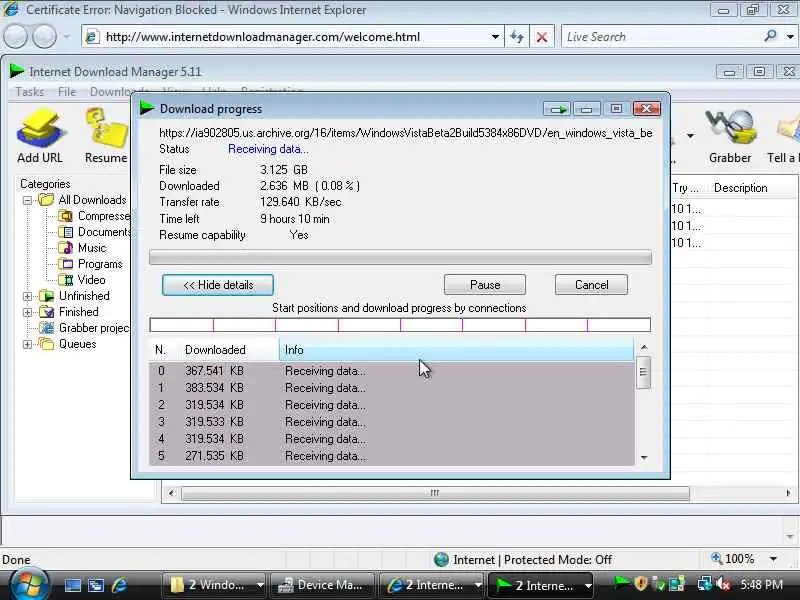800x600 pixels.
Task: Open the address bar history dropdown
Action: (494, 37)
